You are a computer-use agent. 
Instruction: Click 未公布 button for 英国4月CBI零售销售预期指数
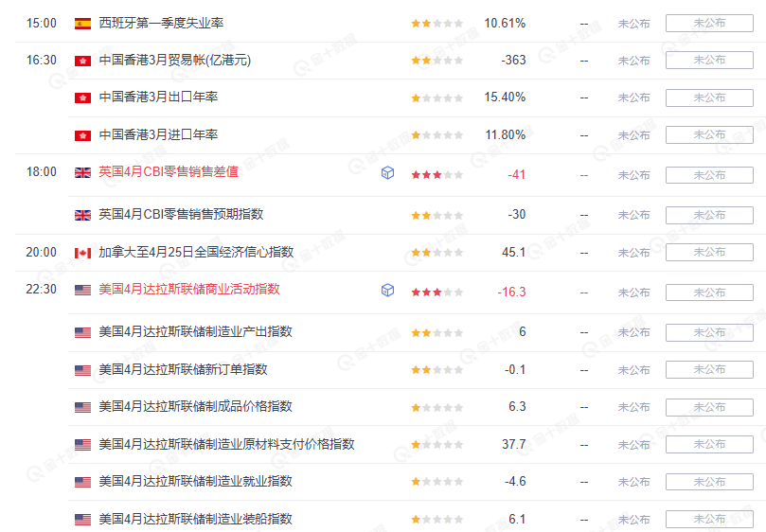709,215
